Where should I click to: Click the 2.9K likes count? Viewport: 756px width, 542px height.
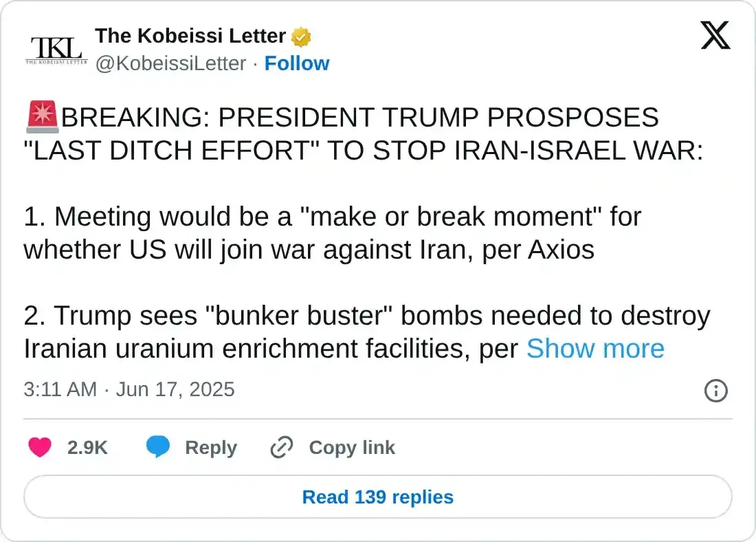(x=87, y=448)
